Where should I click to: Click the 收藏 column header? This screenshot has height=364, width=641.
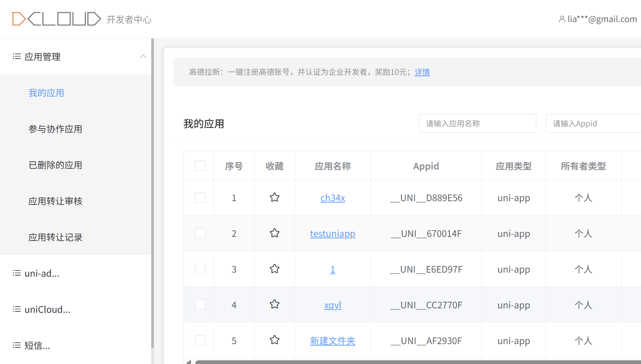point(275,166)
